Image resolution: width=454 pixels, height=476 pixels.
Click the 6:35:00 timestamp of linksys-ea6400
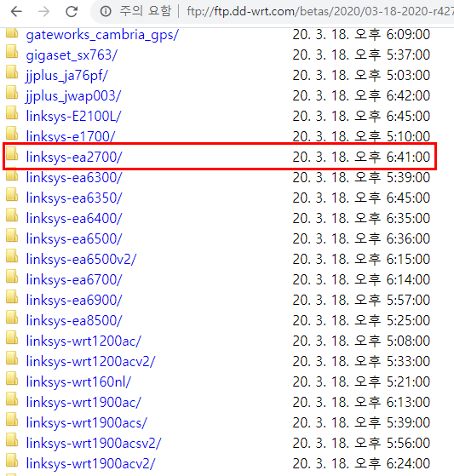[x=408, y=219]
